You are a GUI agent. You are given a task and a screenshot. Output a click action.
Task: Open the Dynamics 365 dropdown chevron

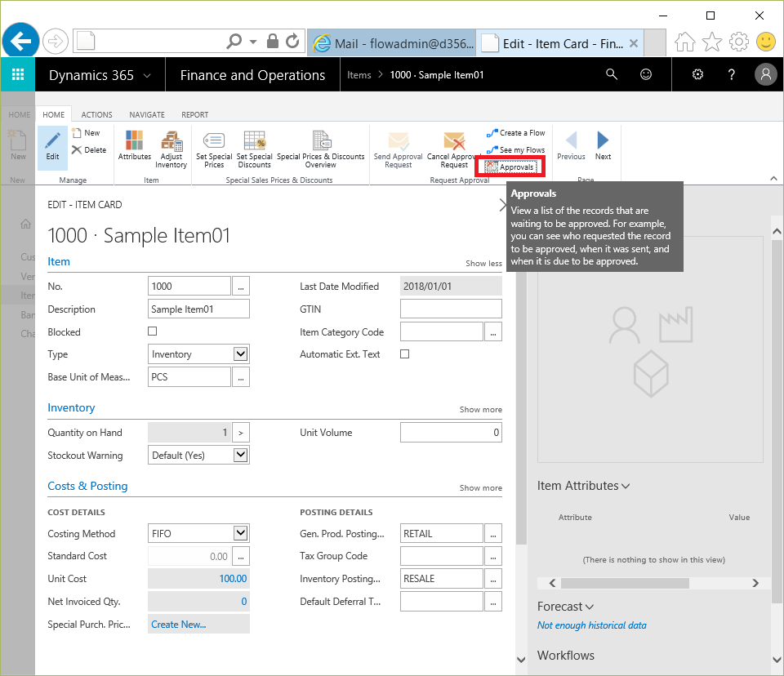click(x=147, y=75)
